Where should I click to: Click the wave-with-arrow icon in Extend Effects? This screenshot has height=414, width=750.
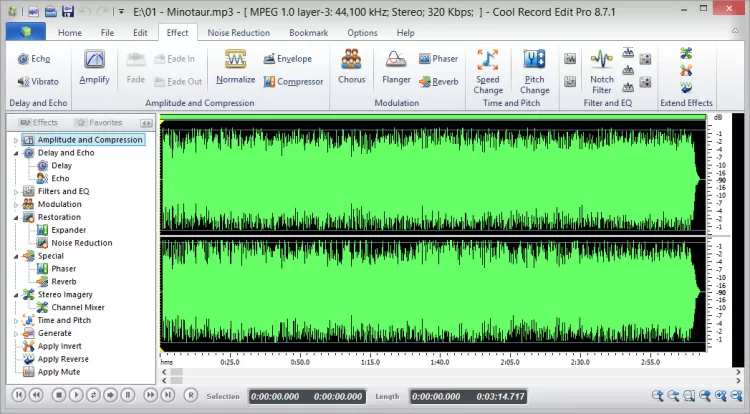686,87
